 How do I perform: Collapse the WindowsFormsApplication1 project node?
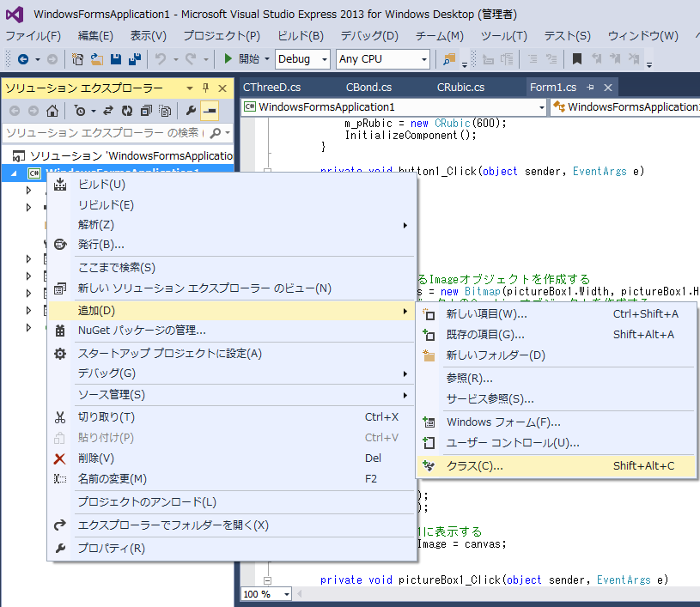[14, 173]
